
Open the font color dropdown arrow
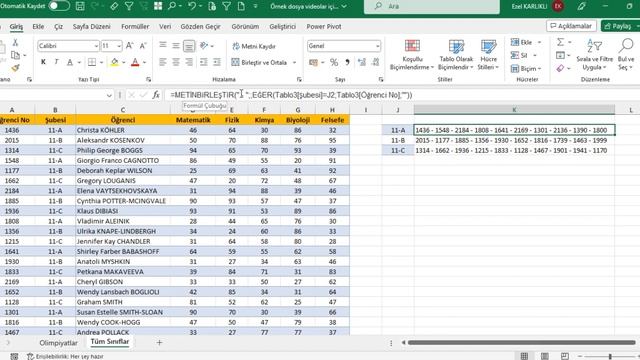(x=144, y=62)
